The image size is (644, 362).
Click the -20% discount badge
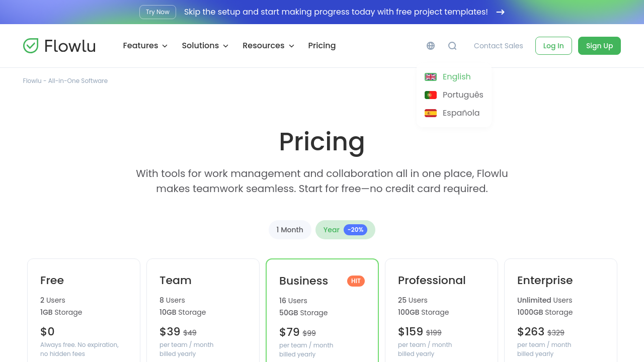(x=355, y=230)
